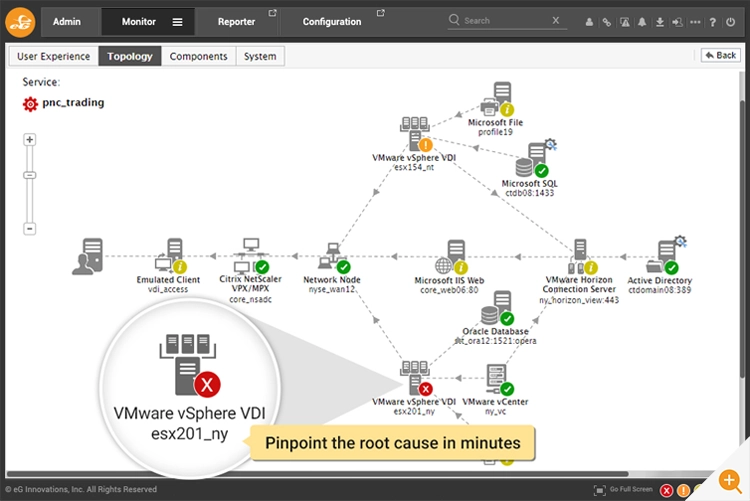
Task: Select the VMware Horizon Connection Server node
Action: [582, 257]
